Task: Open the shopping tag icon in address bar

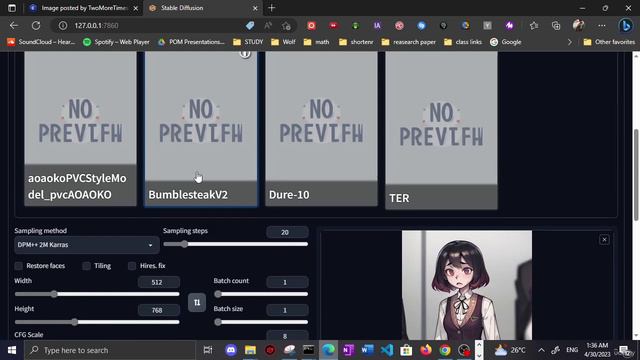Action: pos(250,25)
